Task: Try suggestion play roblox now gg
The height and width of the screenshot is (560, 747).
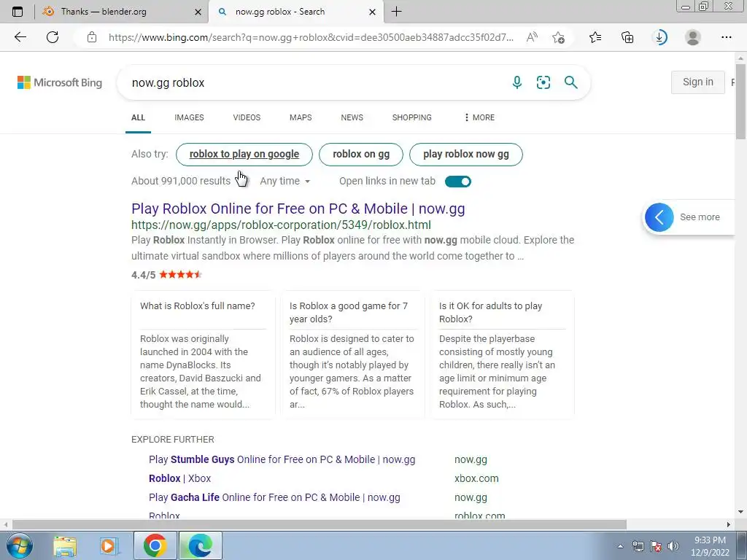Action: [x=466, y=155]
